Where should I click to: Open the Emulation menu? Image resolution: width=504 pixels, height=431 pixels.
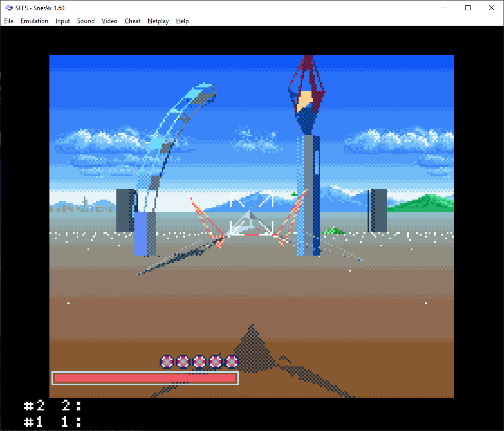click(x=34, y=21)
